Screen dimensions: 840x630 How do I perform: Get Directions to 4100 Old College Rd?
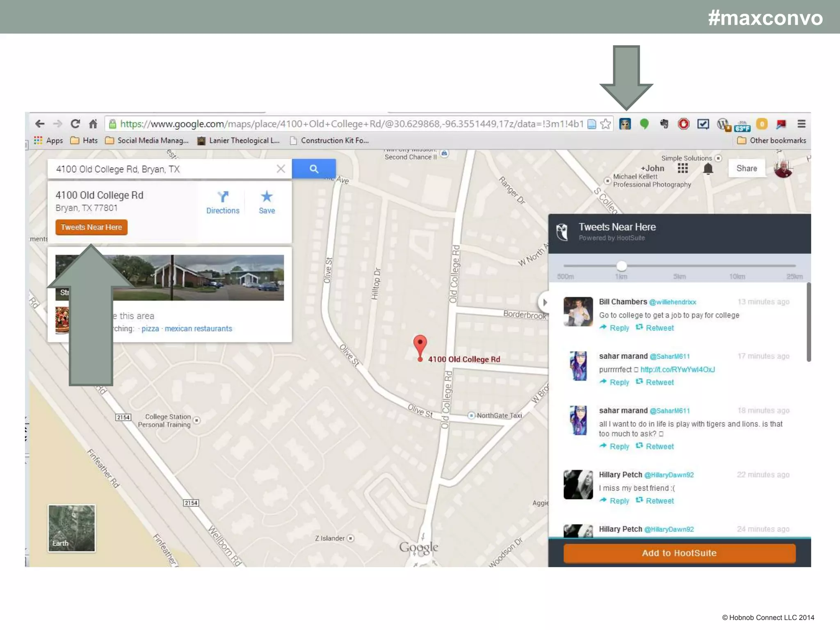[x=223, y=203]
